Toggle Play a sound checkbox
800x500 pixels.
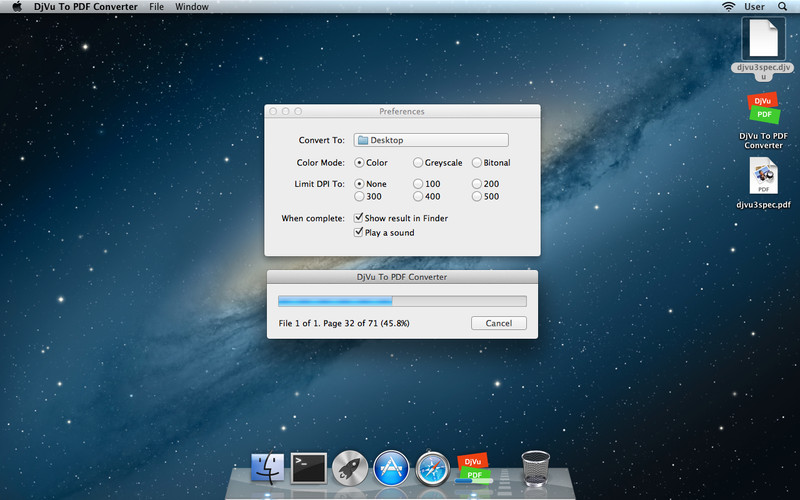359,232
